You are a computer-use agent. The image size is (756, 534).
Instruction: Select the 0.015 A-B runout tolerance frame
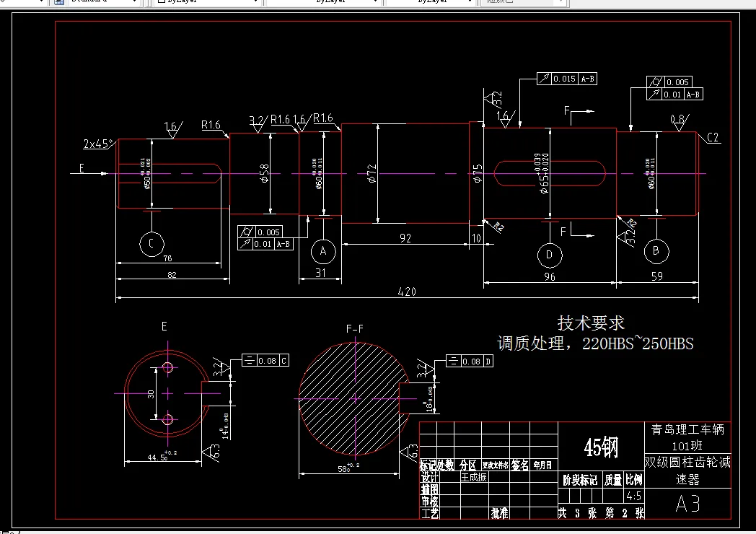[x=567, y=79]
